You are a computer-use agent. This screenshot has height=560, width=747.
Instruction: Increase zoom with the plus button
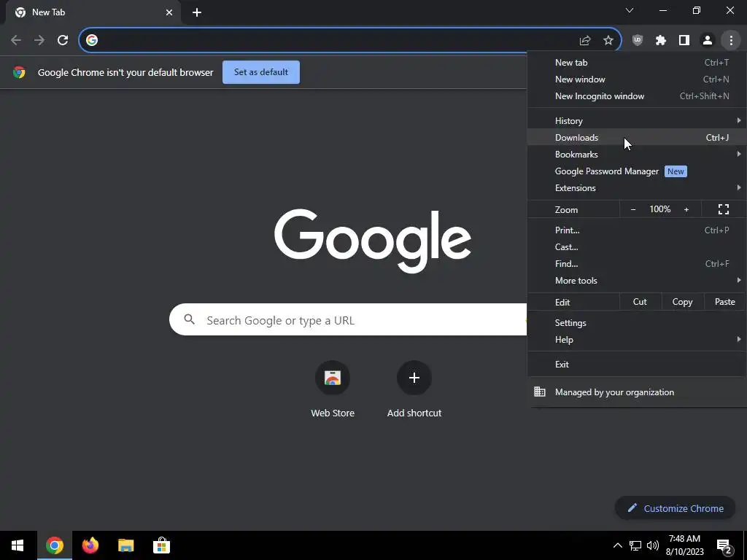point(686,209)
